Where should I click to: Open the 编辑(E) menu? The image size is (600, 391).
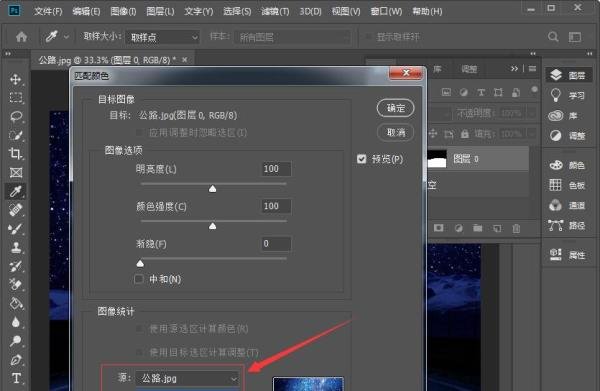tap(86, 11)
